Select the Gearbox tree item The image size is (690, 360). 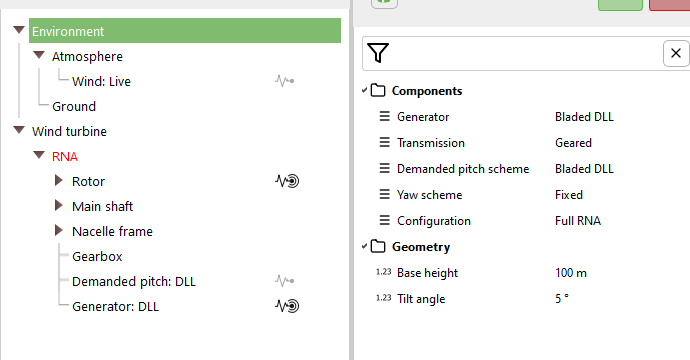(97, 257)
